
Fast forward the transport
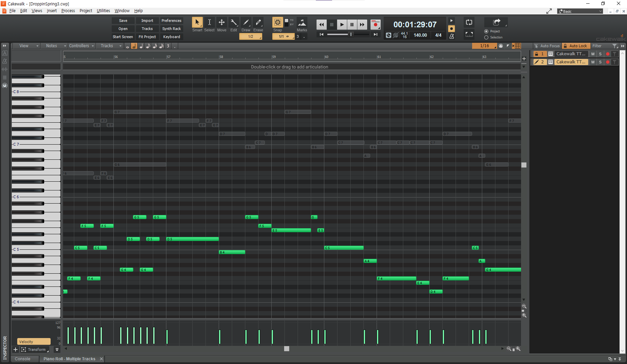pyautogui.click(x=362, y=24)
